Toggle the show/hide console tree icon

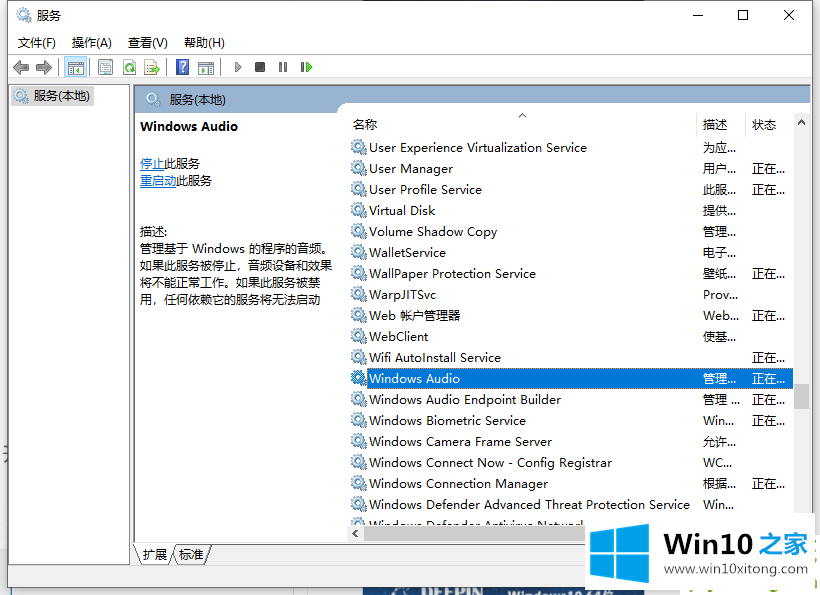pyautogui.click(x=75, y=67)
